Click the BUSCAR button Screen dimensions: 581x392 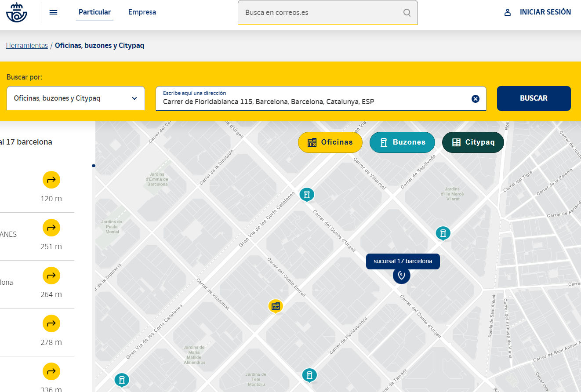pyautogui.click(x=534, y=98)
